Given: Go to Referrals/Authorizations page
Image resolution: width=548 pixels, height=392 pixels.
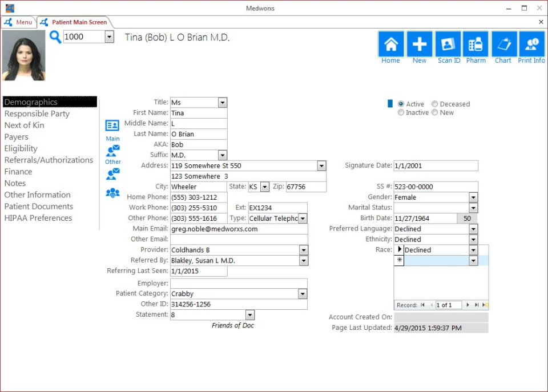Looking at the screenshot, I should tap(49, 160).
